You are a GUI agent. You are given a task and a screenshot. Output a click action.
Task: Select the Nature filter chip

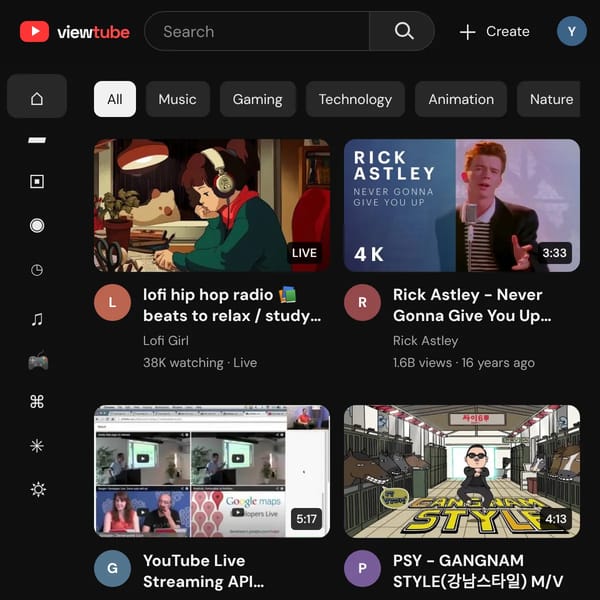(x=549, y=99)
